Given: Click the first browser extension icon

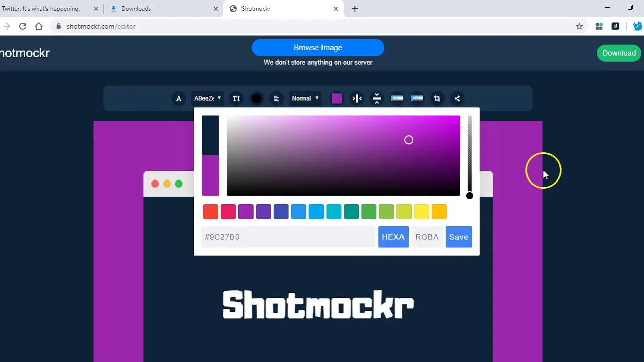Looking at the screenshot, I should [x=599, y=26].
